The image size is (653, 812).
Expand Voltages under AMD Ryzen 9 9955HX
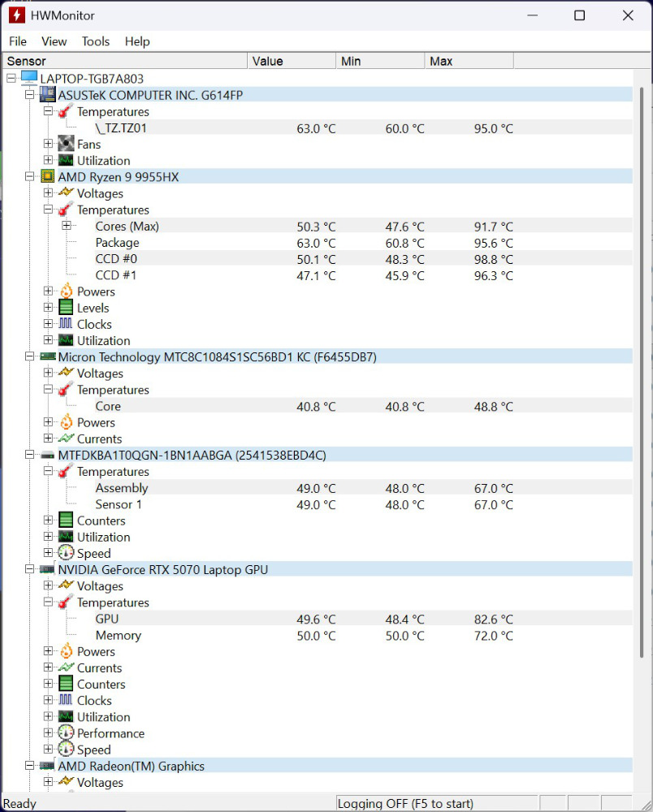click(x=48, y=192)
